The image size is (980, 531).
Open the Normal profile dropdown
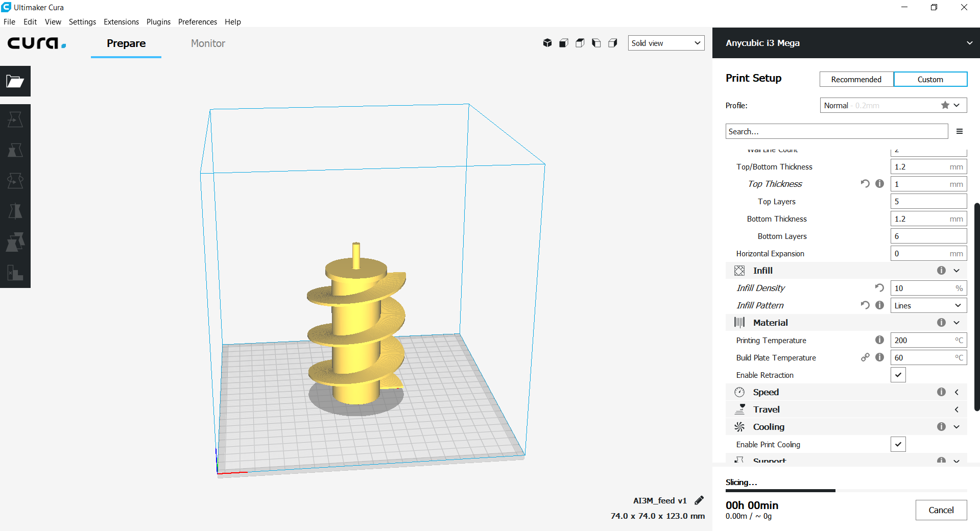(x=893, y=105)
